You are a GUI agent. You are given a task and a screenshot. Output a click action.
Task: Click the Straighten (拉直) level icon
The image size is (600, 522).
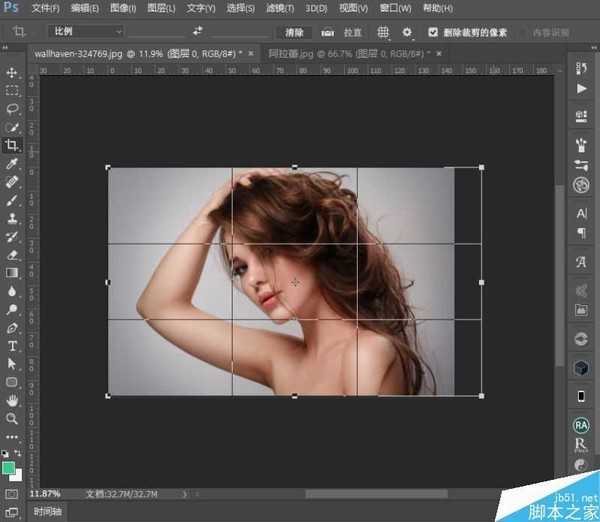[328, 32]
